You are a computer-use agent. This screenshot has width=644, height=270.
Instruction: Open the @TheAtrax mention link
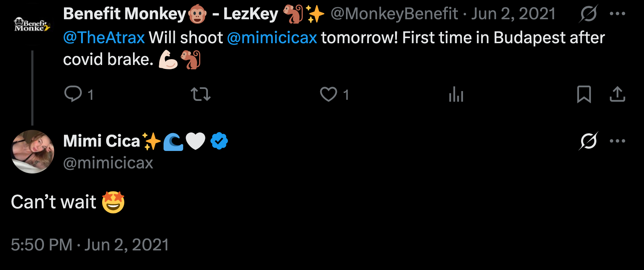click(x=104, y=38)
